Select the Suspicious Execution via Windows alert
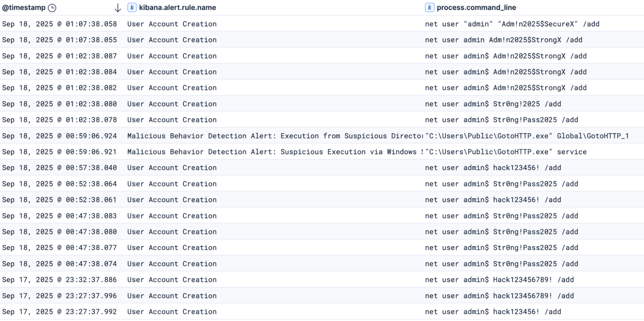Screen dimensions: 644x321 (274, 152)
